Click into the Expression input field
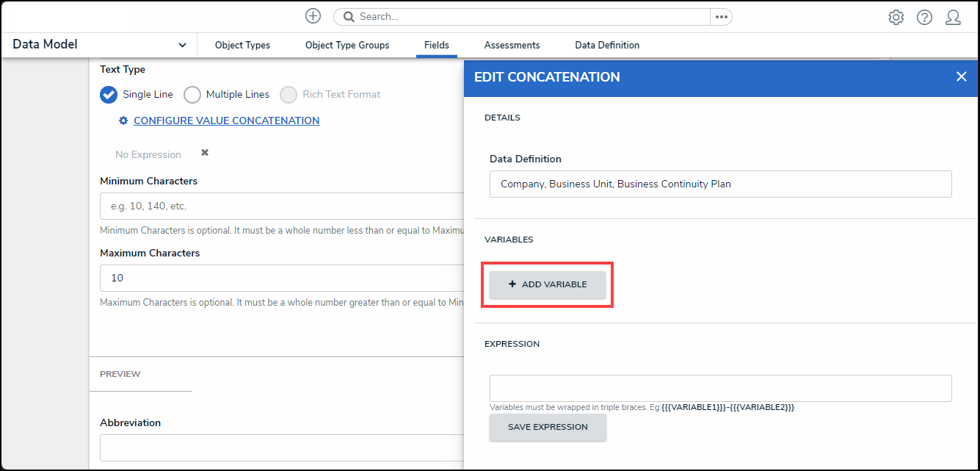 [x=720, y=388]
